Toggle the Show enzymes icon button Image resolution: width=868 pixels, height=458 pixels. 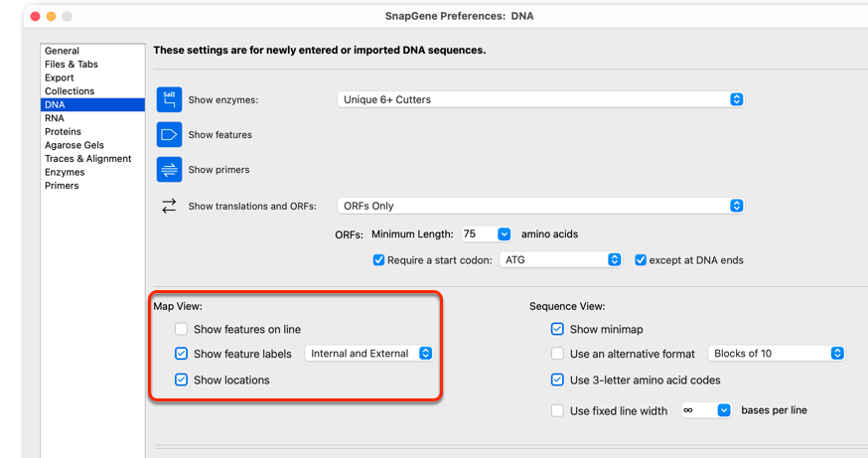169,99
